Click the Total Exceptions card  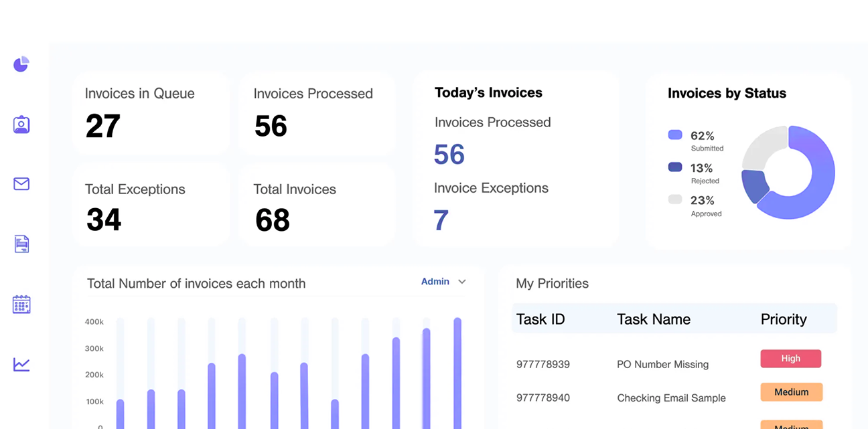[x=151, y=206]
